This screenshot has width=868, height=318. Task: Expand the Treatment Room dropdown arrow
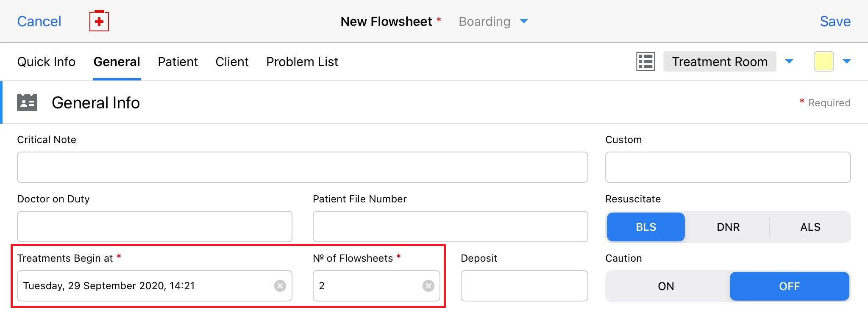pyautogui.click(x=789, y=62)
